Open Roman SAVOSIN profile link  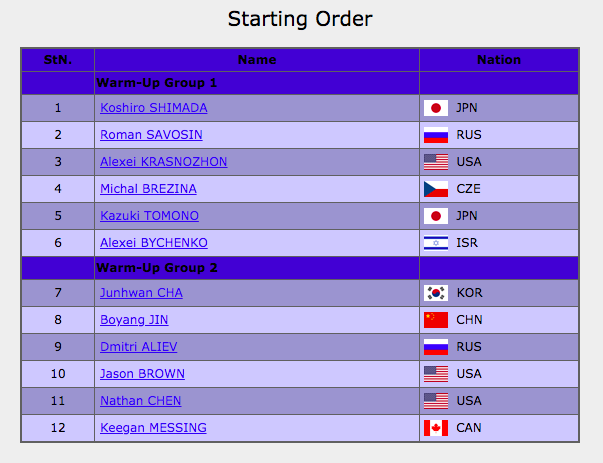coord(151,135)
